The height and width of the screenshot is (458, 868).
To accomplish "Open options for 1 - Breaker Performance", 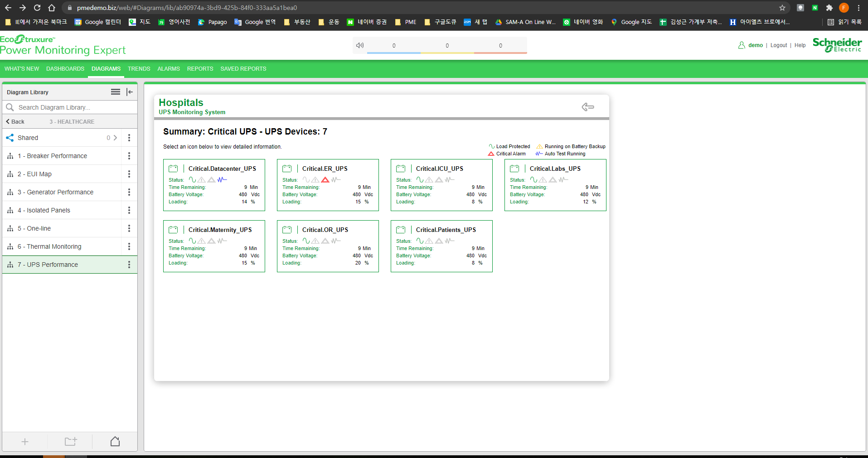I will click(x=129, y=156).
